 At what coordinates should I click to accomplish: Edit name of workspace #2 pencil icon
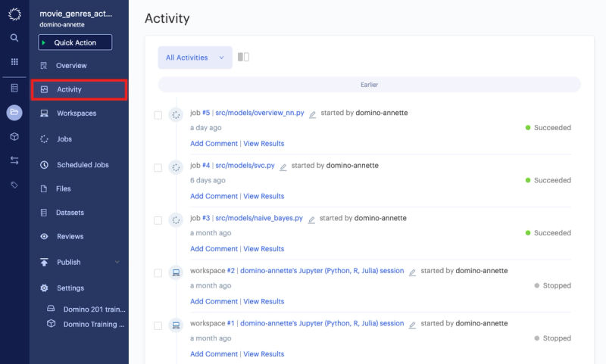click(412, 272)
